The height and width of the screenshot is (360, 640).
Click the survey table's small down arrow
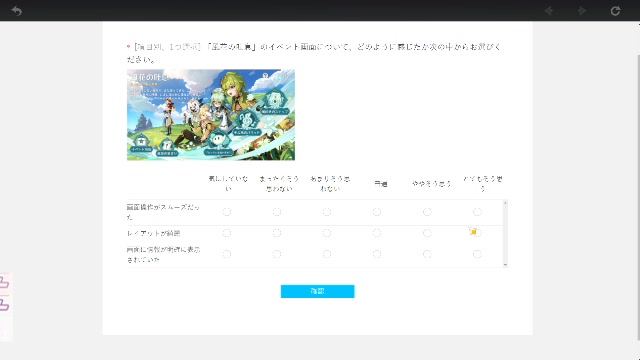coord(505,264)
